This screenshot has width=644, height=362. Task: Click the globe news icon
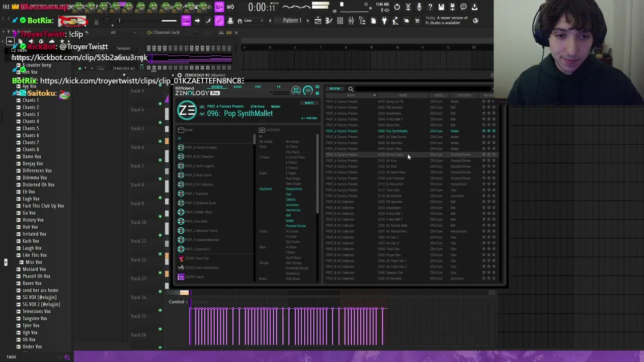(475, 21)
